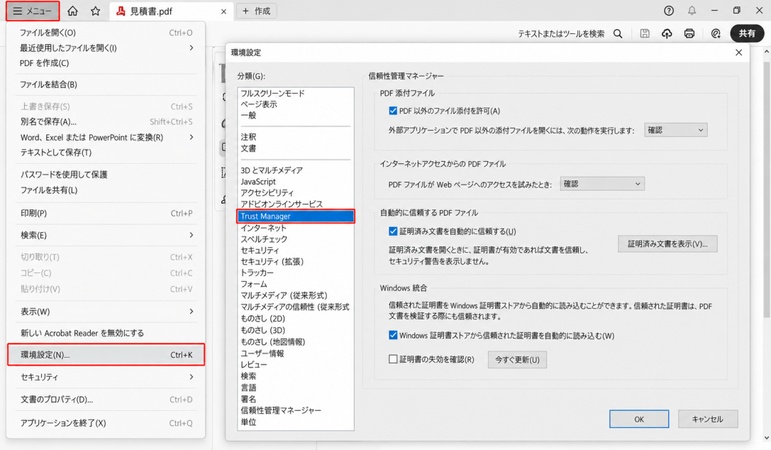Select アクセシビリティ category

(267, 193)
